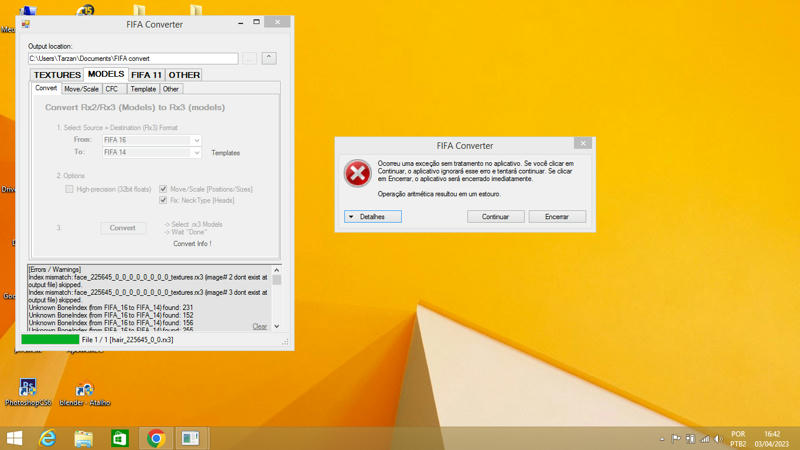
Task: Clear the errors log via Clear link
Action: [260, 326]
